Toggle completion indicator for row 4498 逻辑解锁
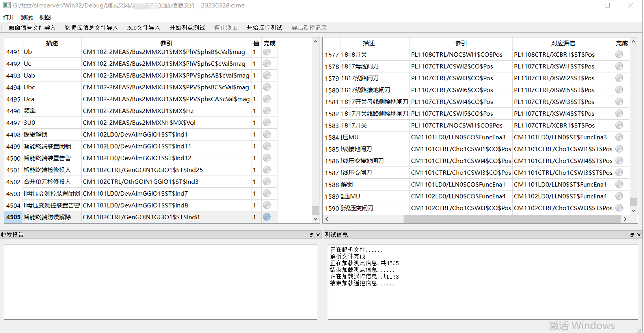Viewport: 644px width, 333px height. pos(267,135)
